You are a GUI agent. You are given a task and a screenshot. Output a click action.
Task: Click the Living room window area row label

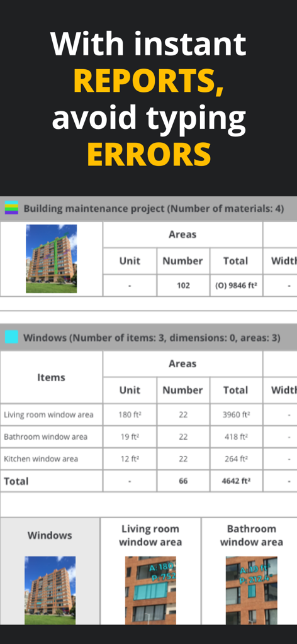pos(48,414)
